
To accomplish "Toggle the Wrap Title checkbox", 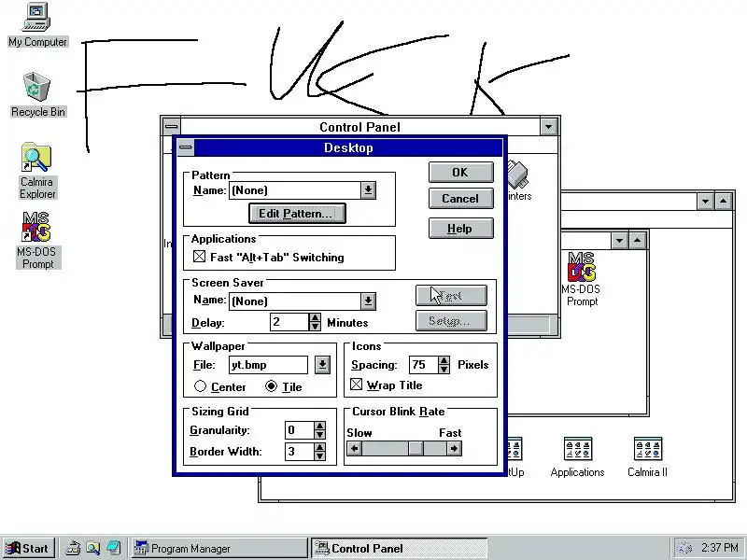I will 356,385.
